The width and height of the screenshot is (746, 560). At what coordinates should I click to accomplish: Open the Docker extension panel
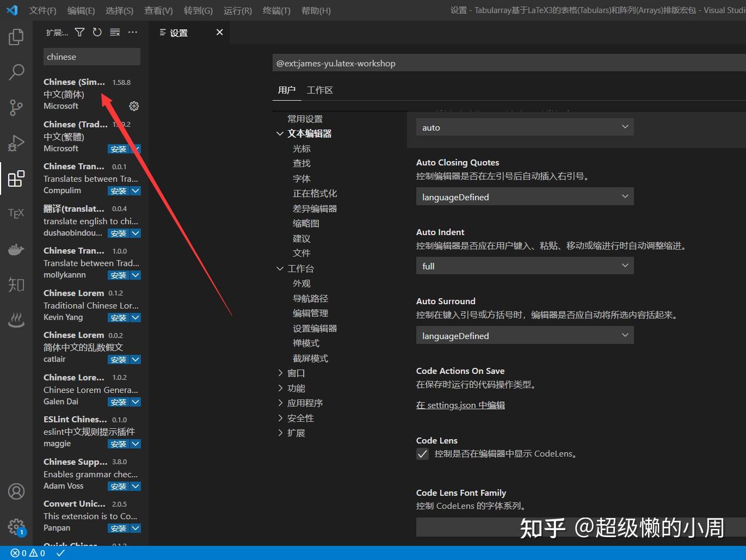[16, 249]
